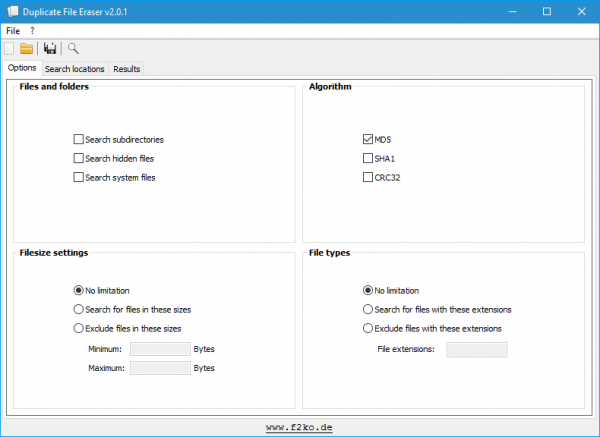Save settings with floppy disk icon
Image resolution: width=600 pixels, height=437 pixels.
point(50,49)
